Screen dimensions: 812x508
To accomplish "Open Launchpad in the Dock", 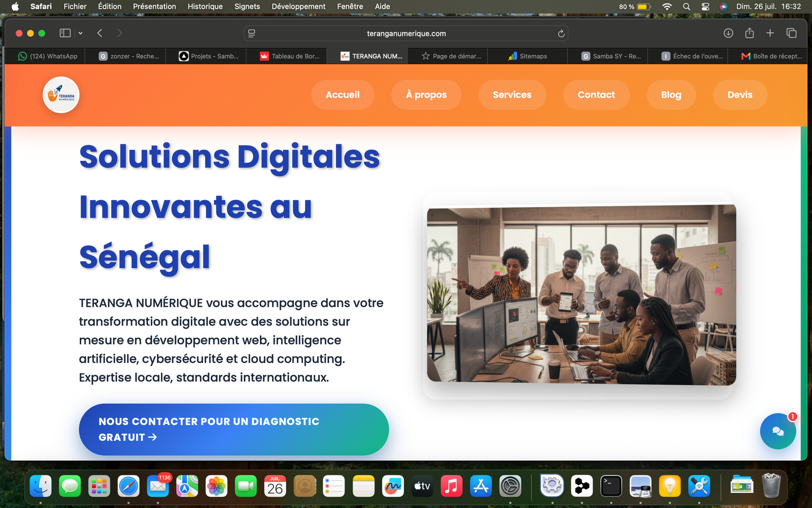I will pos(99,487).
